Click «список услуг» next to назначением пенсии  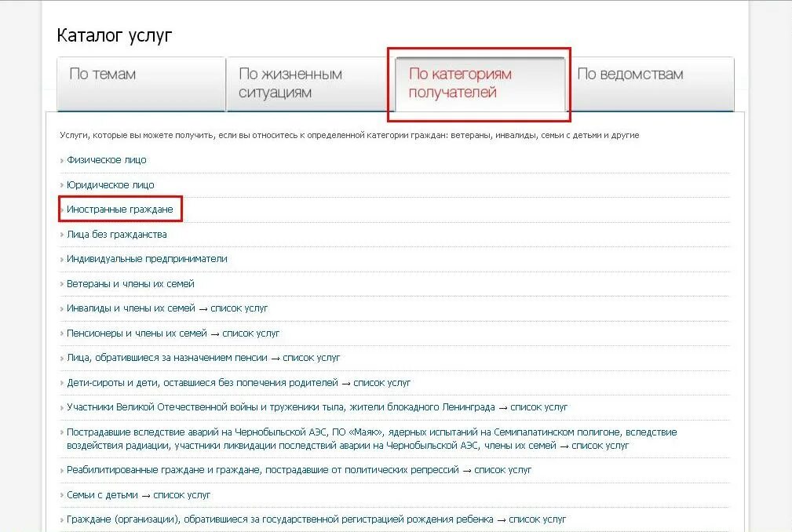coord(312,357)
